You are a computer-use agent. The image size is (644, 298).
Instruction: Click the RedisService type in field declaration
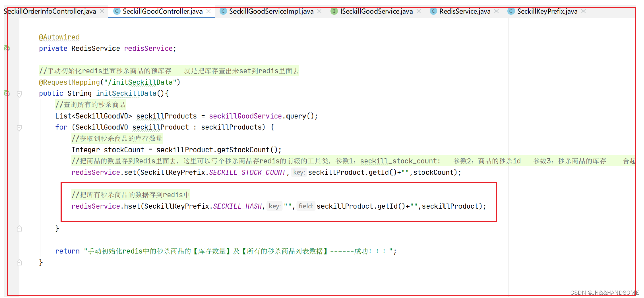(x=95, y=48)
